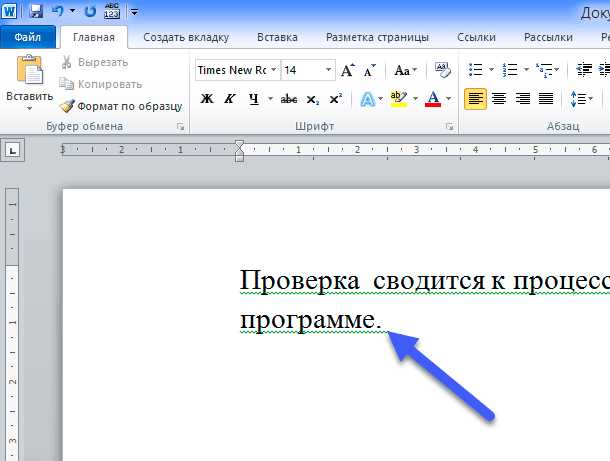The width and height of the screenshot is (610, 461).
Task: Apply subscript formatting
Action: (x=313, y=99)
